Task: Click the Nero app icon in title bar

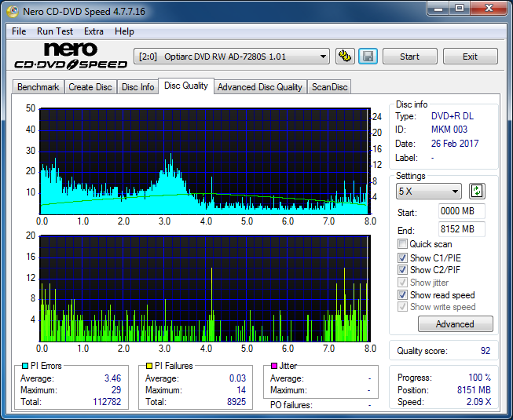Action: (13, 12)
